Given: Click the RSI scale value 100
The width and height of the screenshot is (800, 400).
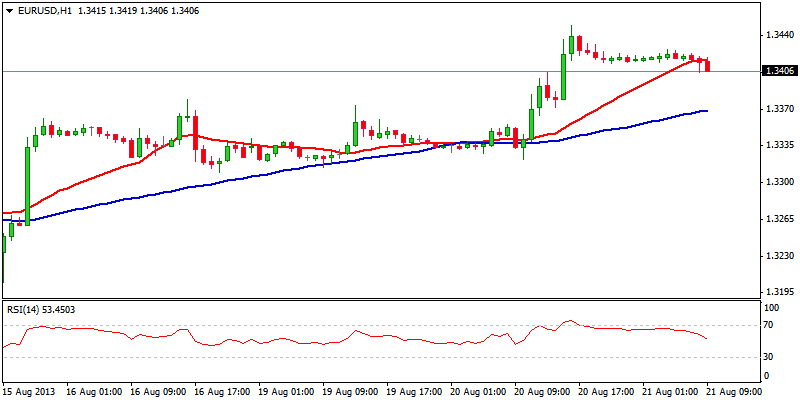Looking at the screenshot, I should coord(772,308).
